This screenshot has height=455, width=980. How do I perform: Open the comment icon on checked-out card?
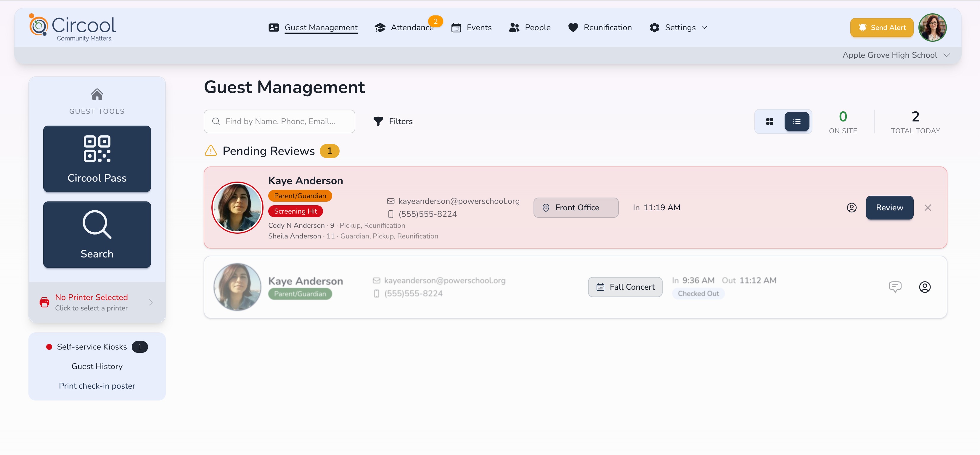click(x=895, y=287)
